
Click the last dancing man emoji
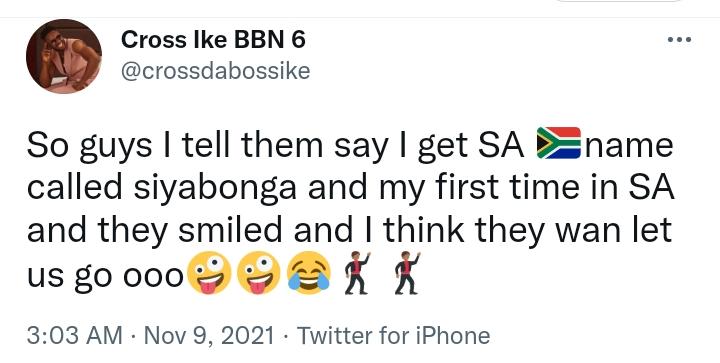(407, 273)
